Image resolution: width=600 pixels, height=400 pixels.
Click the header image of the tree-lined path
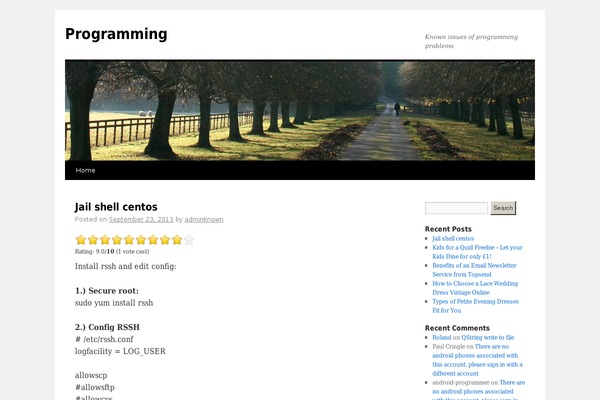point(300,110)
